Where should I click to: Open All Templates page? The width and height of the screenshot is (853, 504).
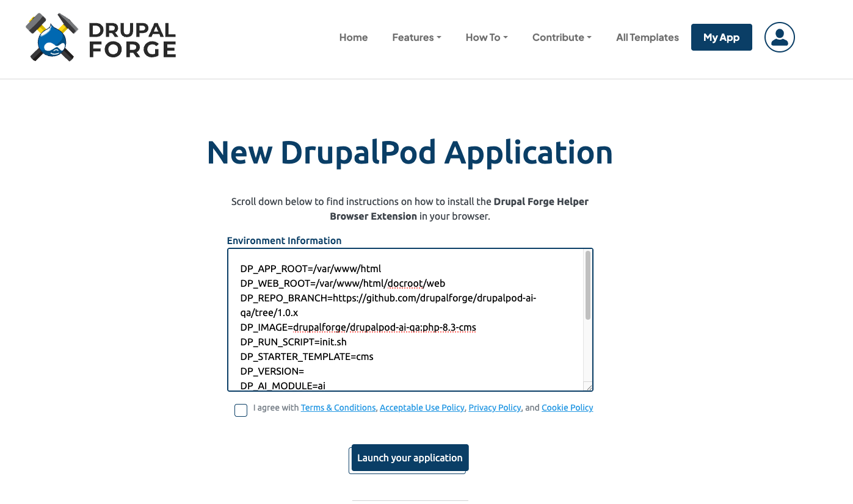[x=647, y=37]
